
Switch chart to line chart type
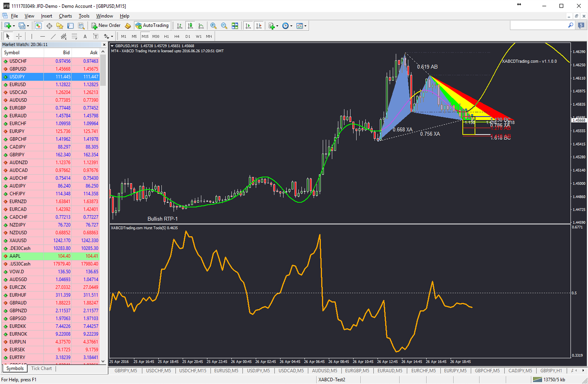[x=201, y=26]
